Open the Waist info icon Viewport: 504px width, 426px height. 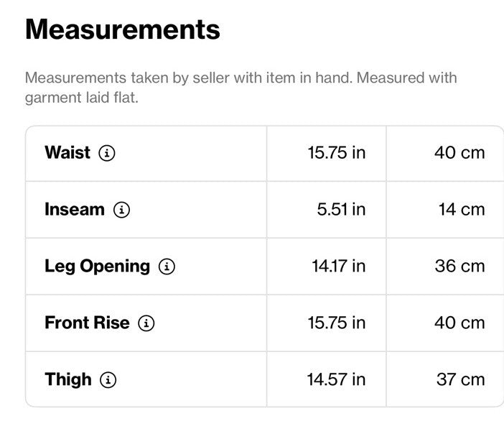(x=107, y=153)
